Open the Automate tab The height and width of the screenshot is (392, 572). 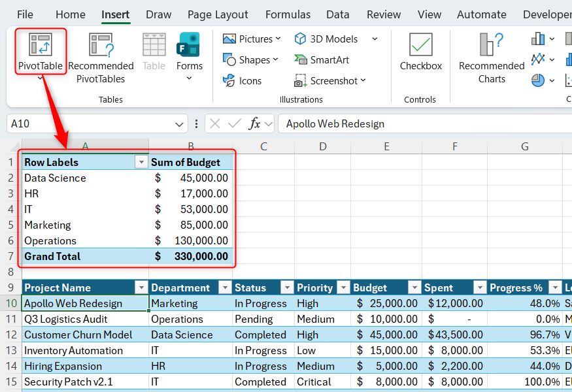pos(482,14)
